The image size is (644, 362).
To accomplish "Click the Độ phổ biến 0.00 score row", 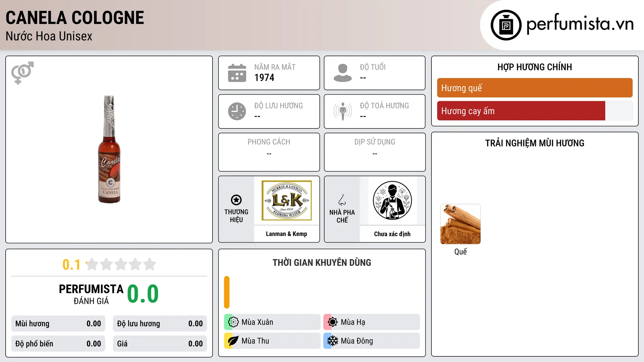I will point(58,344).
